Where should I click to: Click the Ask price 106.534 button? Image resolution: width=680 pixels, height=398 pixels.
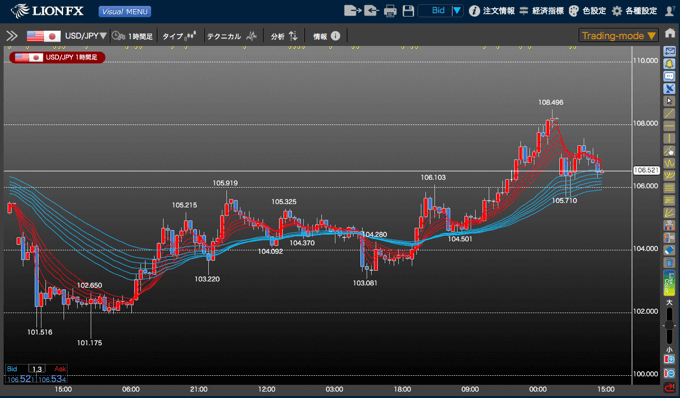[52, 379]
